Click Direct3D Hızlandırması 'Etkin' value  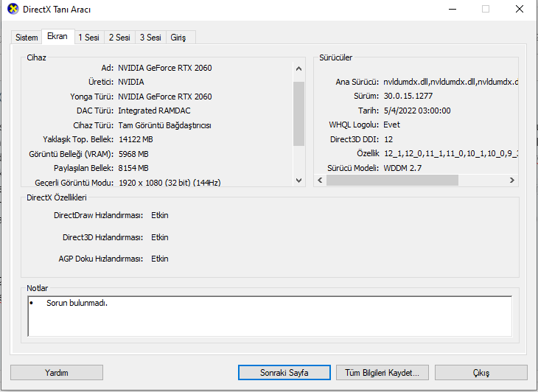tap(160, 237)
